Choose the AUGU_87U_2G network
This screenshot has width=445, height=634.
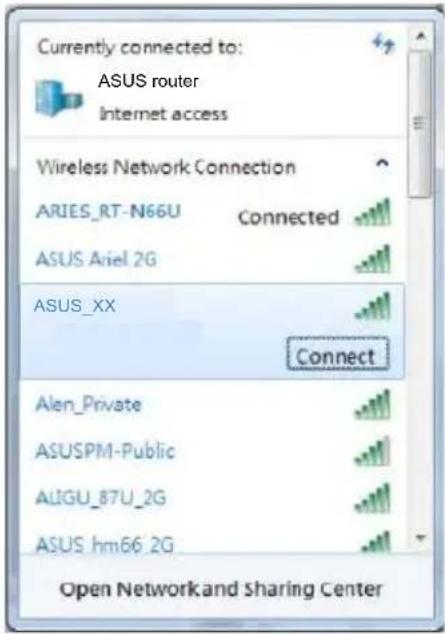pyautogui.click(x=213, y=498)
